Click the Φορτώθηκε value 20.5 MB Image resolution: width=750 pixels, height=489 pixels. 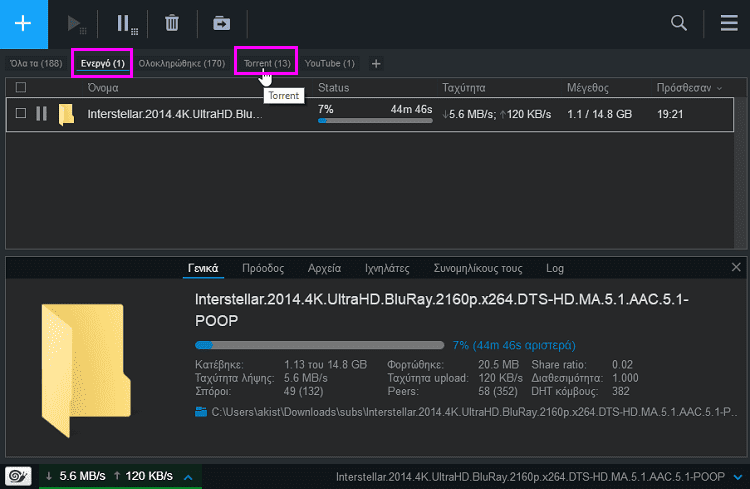[498, 365]
